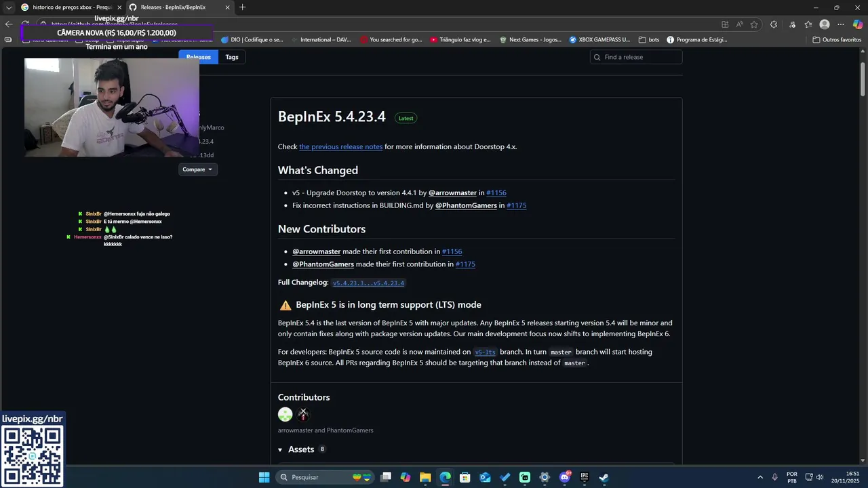
Task: Open the tab search dropdown in Edge
Action: (9, 7)
